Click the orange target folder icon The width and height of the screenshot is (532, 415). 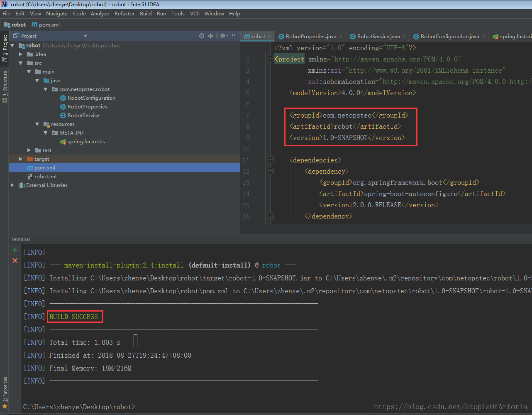(30, 159)
